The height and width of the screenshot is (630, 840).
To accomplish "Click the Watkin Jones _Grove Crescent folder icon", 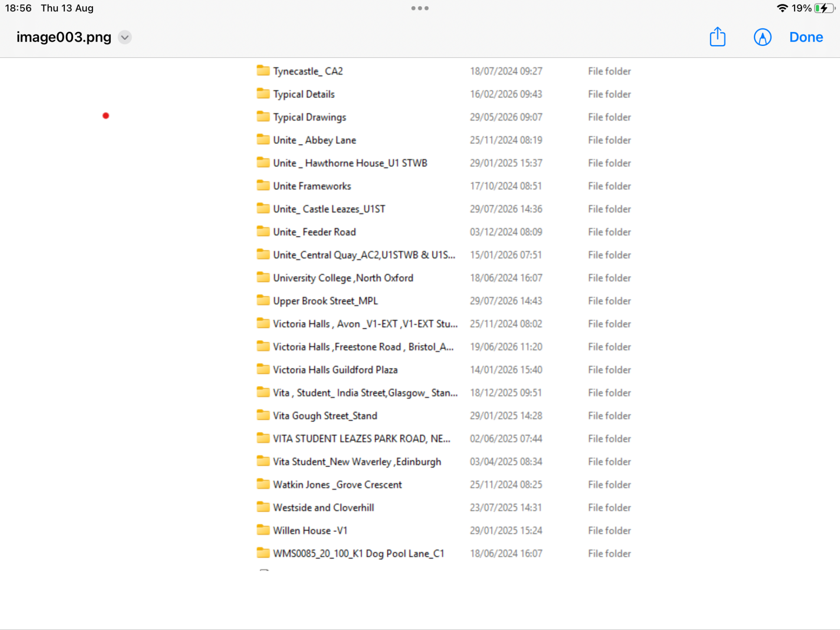I will (x=263, y=483).
